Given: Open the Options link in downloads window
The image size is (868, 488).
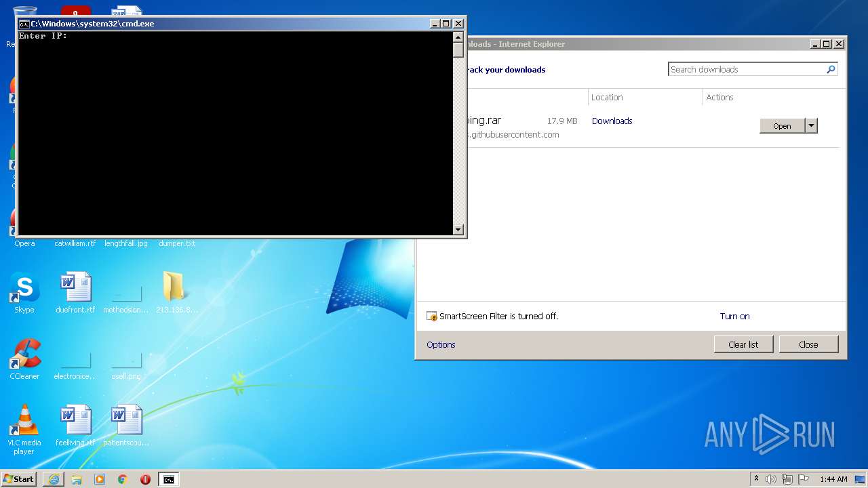Looking at the screenshot, I should click(x=441, y=345).
